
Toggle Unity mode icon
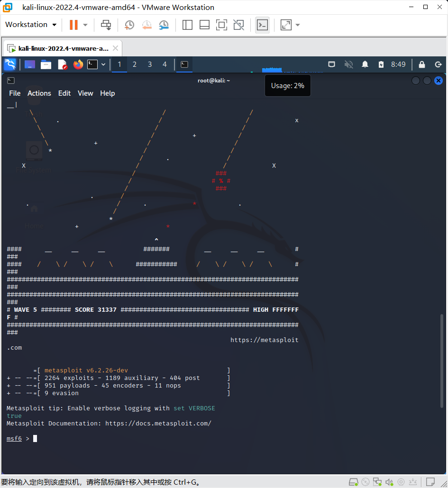pos(239,25)
